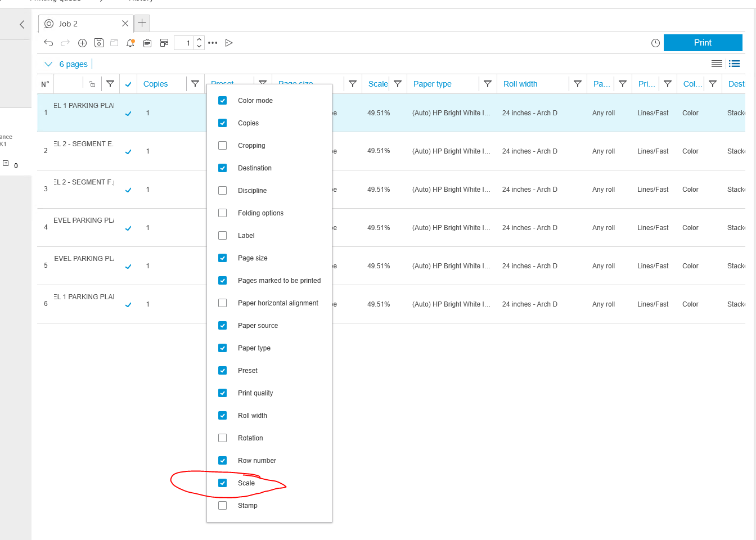
Task: Open a new job tab with plus
Action: coord(142,23)
